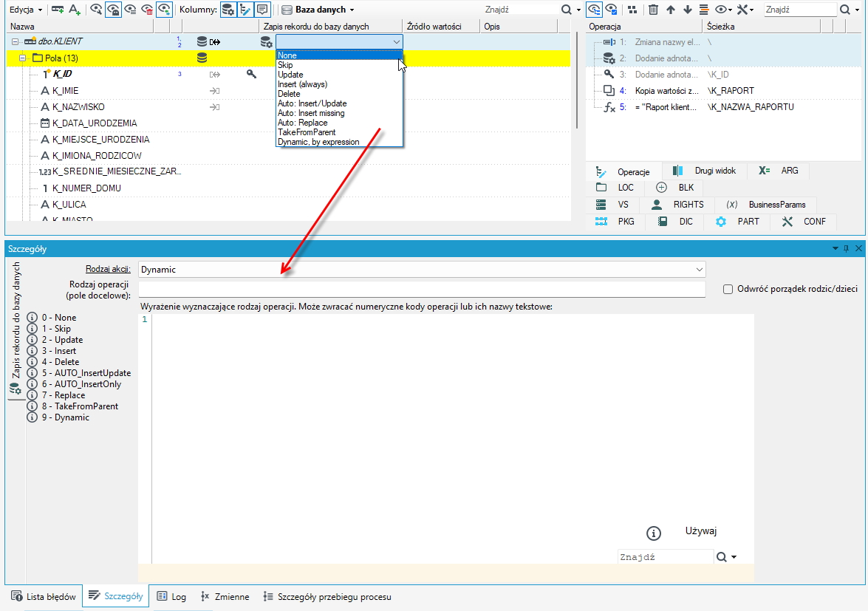Pin the Szczegóły panel
This screenshot has width=868, height=611.
coord(846,248)
